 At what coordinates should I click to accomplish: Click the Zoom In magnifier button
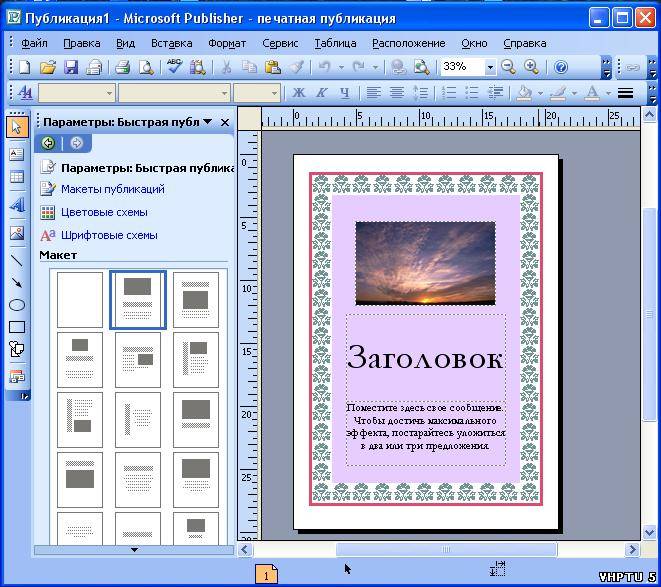[x=531, y=67]
